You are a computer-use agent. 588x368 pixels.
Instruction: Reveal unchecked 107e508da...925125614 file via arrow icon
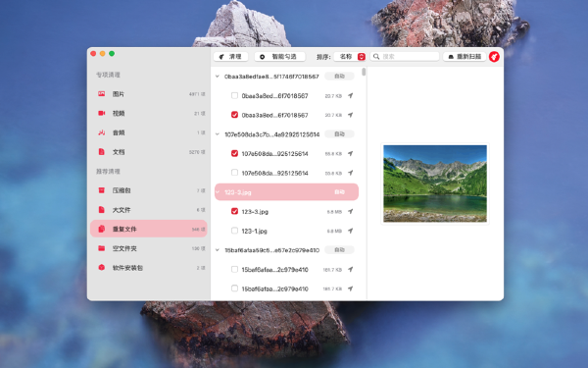pyautogui.click(x=350, y=173)
